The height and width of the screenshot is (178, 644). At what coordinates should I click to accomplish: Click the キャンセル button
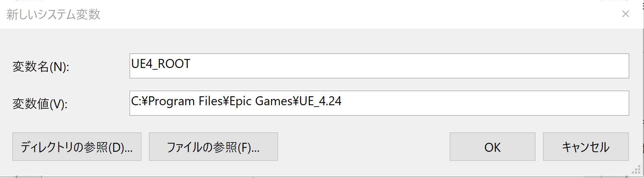586,147
